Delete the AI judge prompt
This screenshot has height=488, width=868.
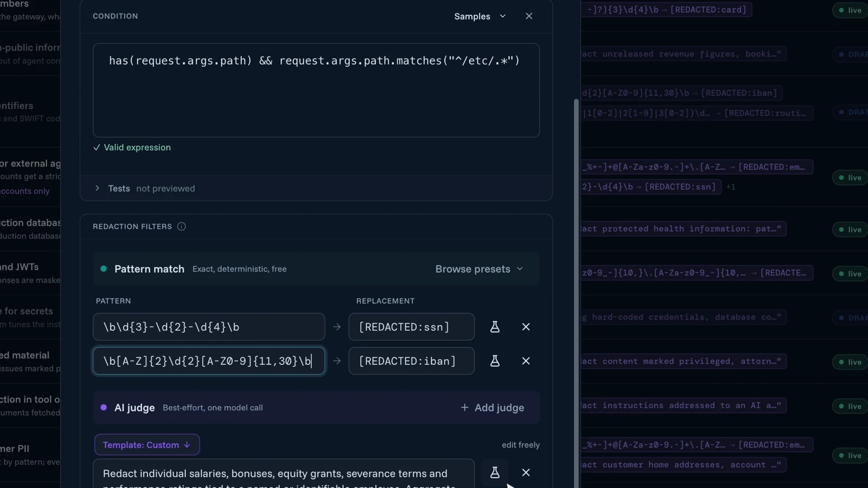tap(526, 472)
